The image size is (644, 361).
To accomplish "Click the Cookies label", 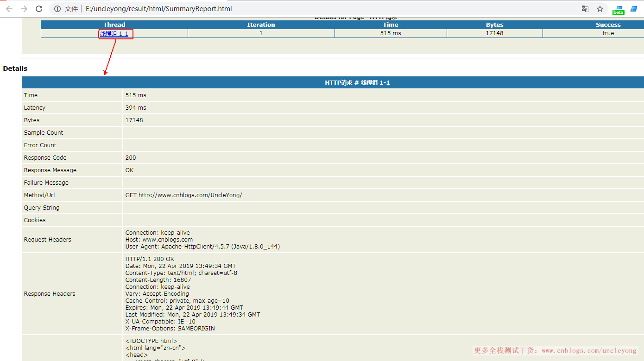I will (35, 220).
